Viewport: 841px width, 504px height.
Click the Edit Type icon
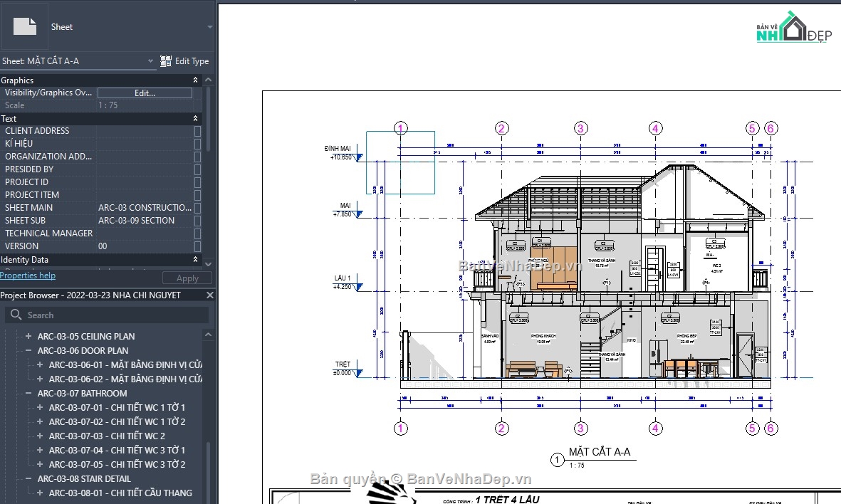click(x=166, y=61)
